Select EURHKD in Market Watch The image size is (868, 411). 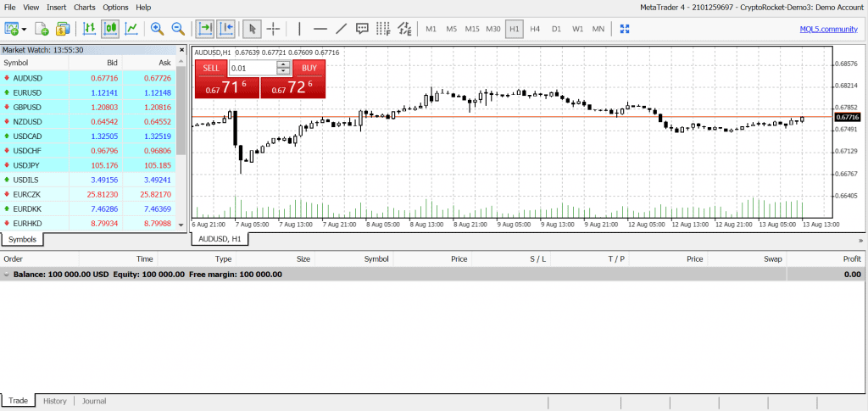point(88,223)
